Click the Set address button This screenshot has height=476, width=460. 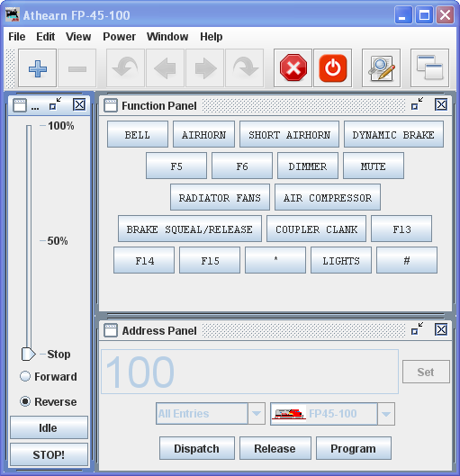click(426, 372)
